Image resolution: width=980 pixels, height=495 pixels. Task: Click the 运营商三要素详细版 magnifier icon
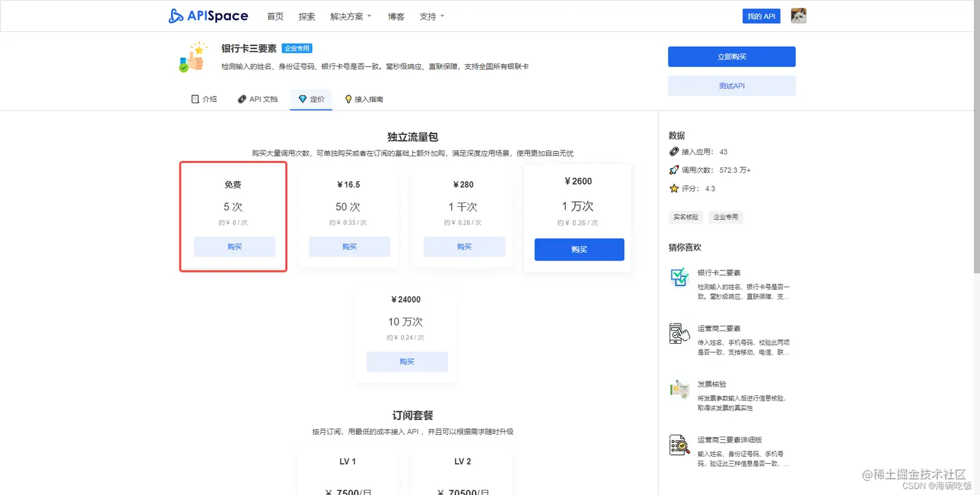coord(679,444)
